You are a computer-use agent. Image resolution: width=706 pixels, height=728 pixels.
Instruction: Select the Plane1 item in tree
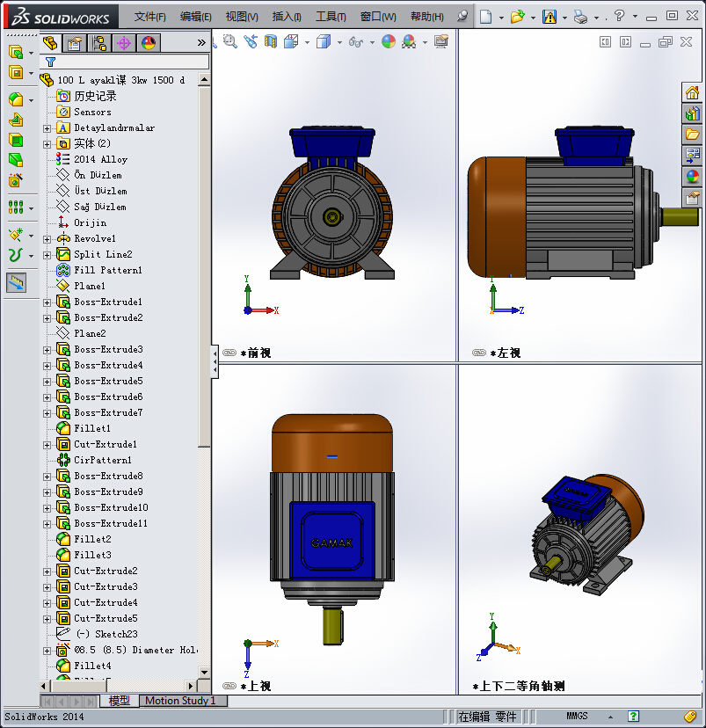click(x=81, y=286)
